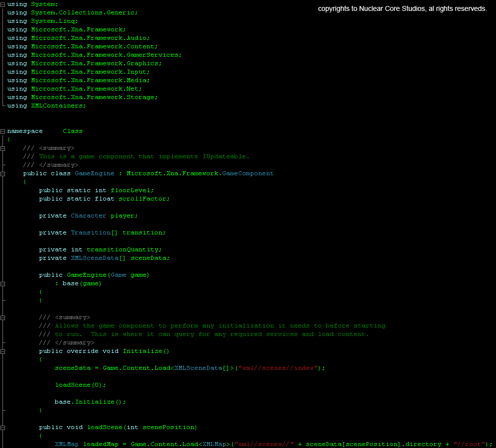Click the line 'using Microsoft.Xna.Framework.Graphics;'

point(85,64)
